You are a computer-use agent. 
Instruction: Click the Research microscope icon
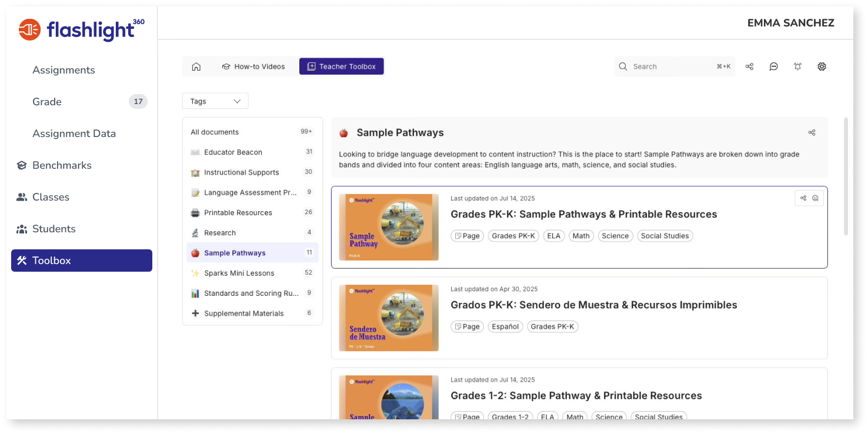tap(195, 233)
